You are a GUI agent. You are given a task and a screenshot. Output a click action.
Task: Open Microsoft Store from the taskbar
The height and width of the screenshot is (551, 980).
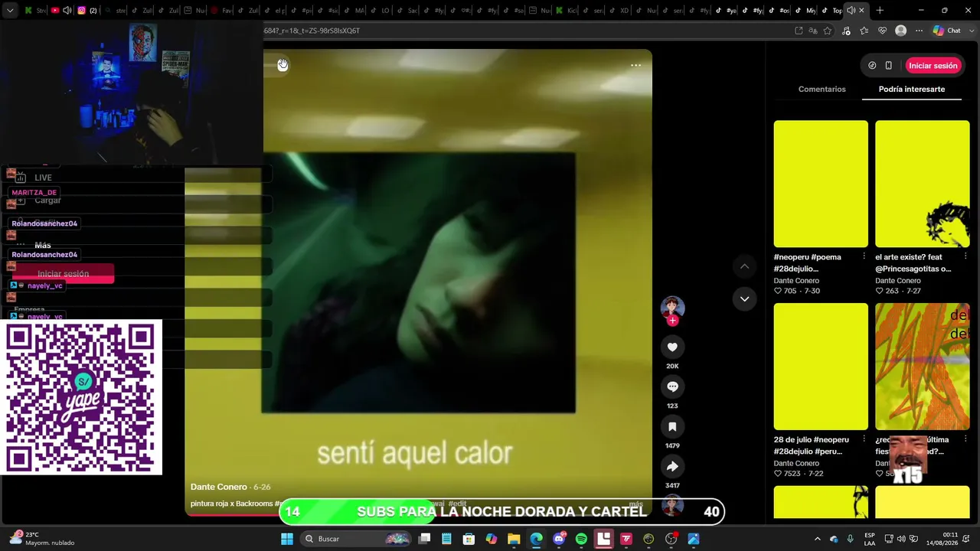(469, 539)
